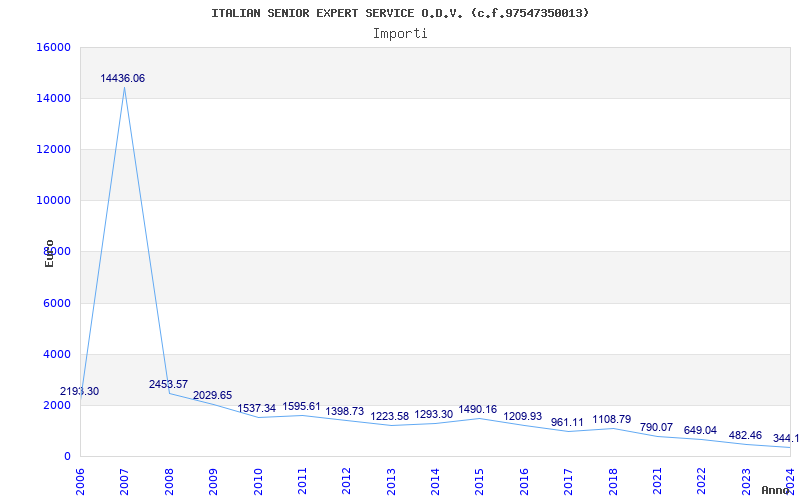Select the 482.46 data label

(745, 435)
